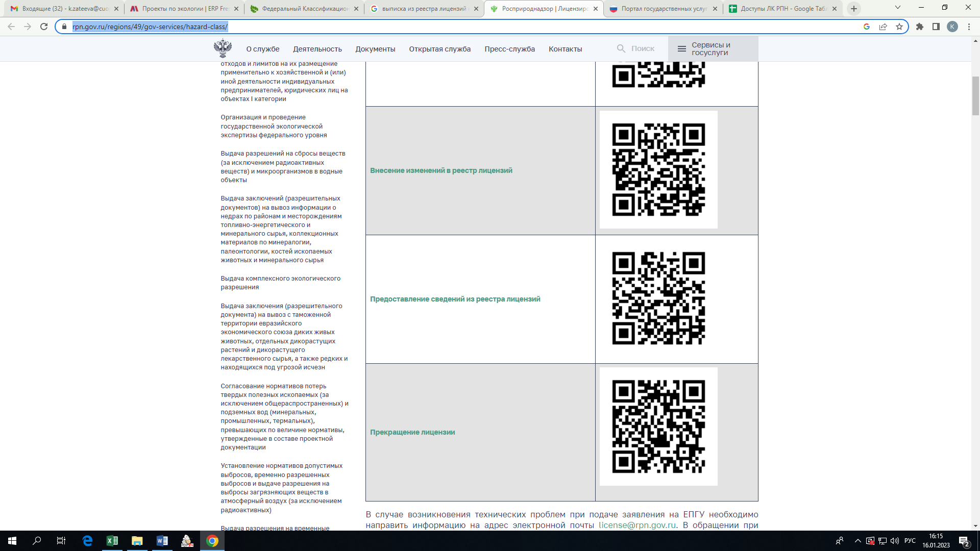This screenshot has height=551, width=980.
Task: Open Внесение изменений в реестр лицензий link
Action: coord(441,170)
